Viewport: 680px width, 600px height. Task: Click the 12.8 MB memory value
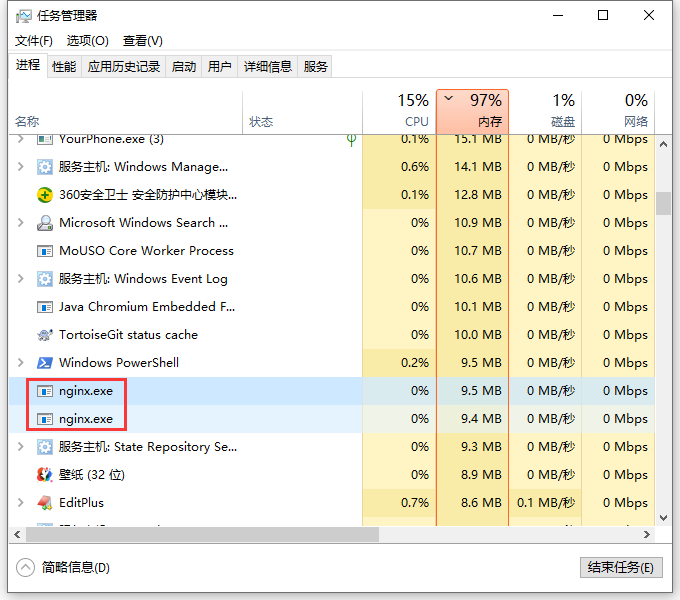[x=478, y=195]
